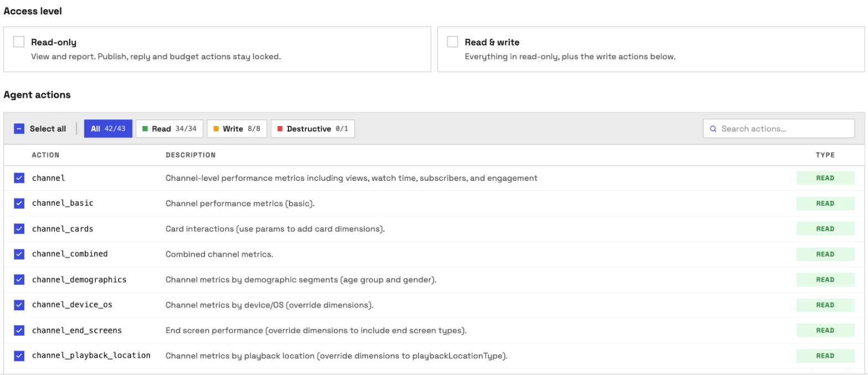
Task: Uncheck the channel_demographics checkbox
Action: tap(19, 280)
